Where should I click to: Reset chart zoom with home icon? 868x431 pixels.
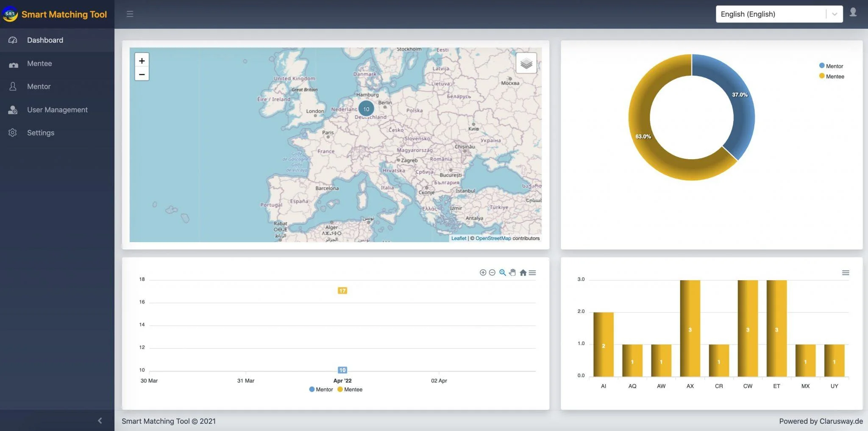(523, 273)
